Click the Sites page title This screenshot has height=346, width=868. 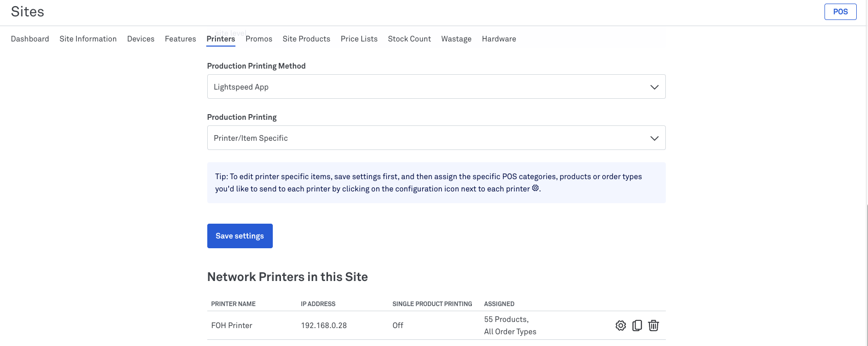[x=28, y=12]
